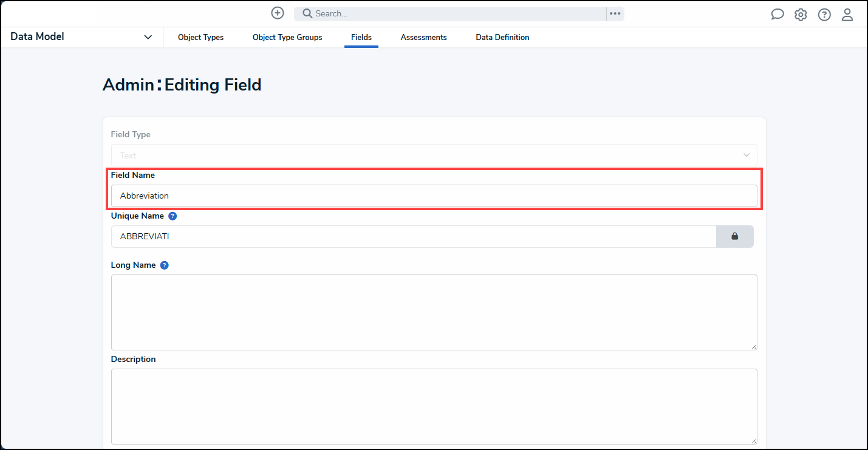Image resolution: width=868 pixels, height=450 pixels.
Task: Click the Unique Name help tooltip icon
Action: (x=172, y=216)
